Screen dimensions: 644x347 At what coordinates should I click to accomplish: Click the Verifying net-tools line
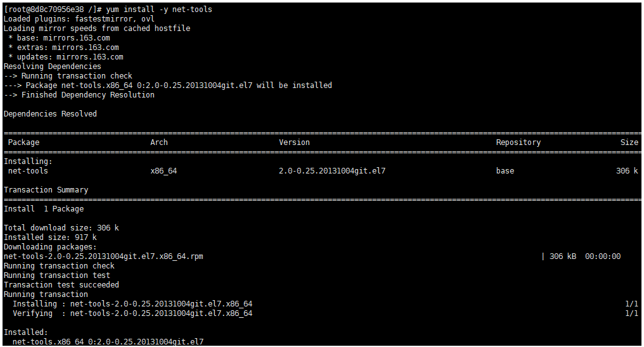tap(132, 313)
